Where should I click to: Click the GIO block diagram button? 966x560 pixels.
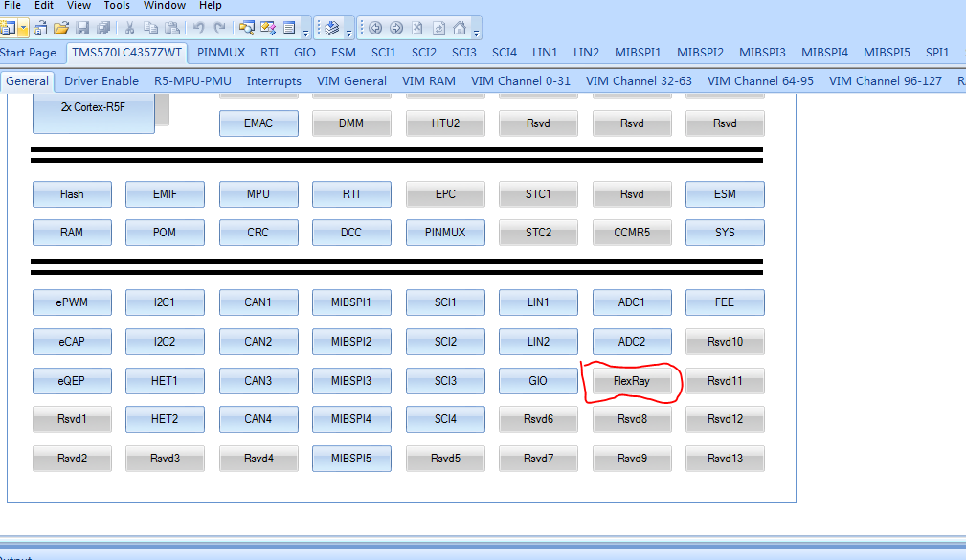click(538, 381)
